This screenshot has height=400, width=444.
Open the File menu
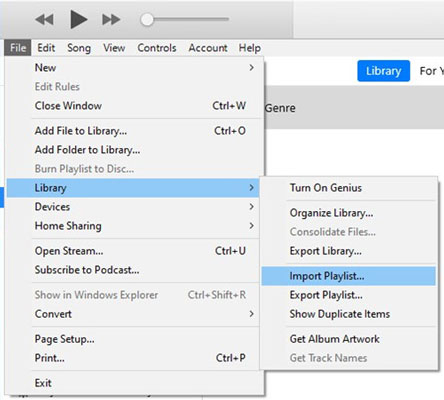pos(18,48)
